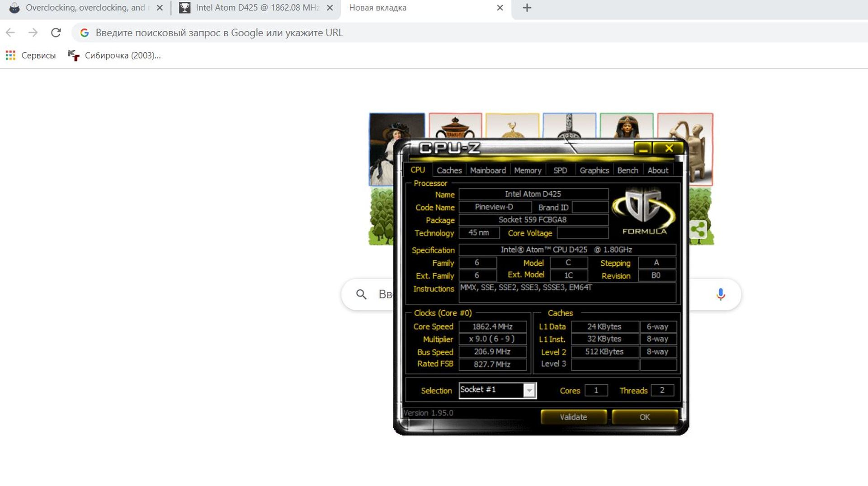Screen dimensions: 868x486
Task: Open the Memory tab in CPU-Z
Action: point(528,170)
